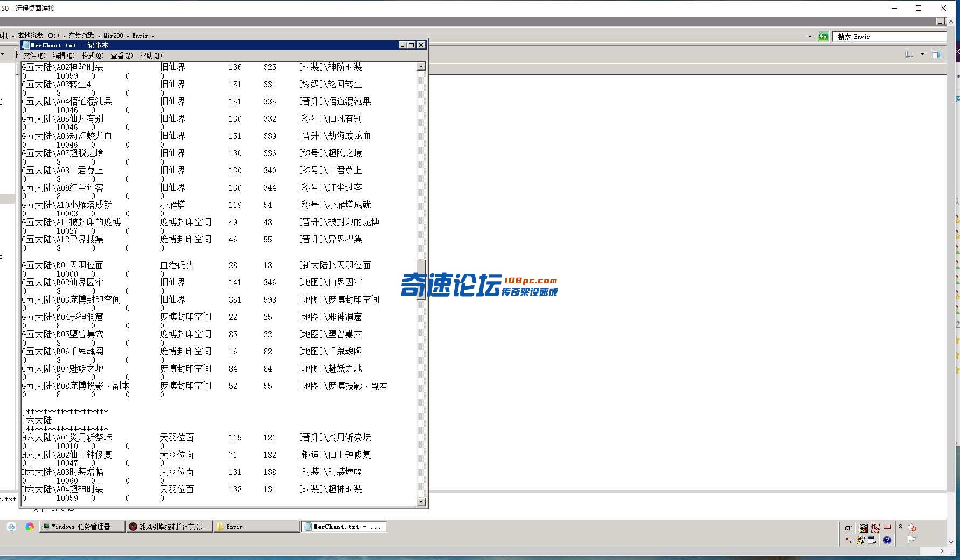Click the remote session minimize bar button
Image resolution: width=960 pixels, height=560 pixels.
941,22
